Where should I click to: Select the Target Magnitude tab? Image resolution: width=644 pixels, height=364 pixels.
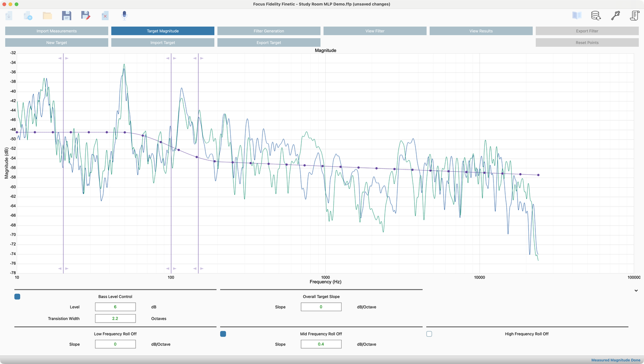click(163, 31)
